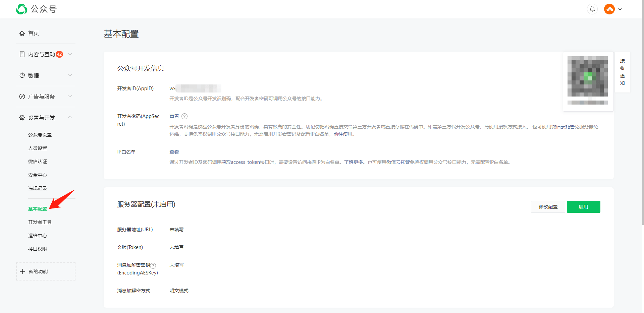The image size is (644, 313).
Task: Click the gear icon for 设置与开发
Action: click(x=22, y=118)
